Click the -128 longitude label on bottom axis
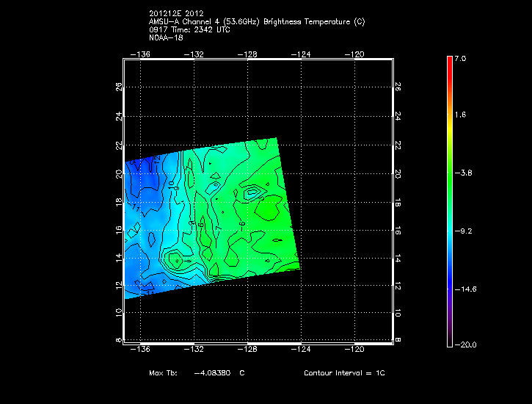This screenshot has width=532, height=404. pos(247,349)
